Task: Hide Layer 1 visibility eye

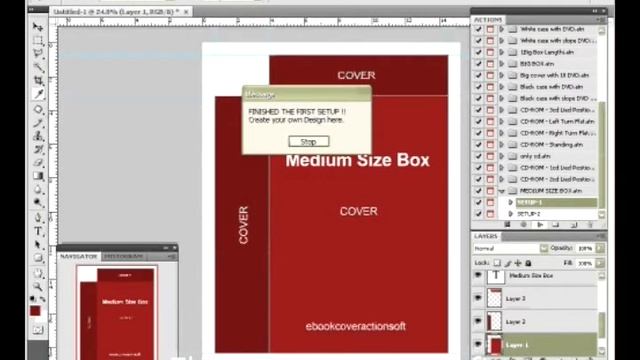Action: [478, 344]
